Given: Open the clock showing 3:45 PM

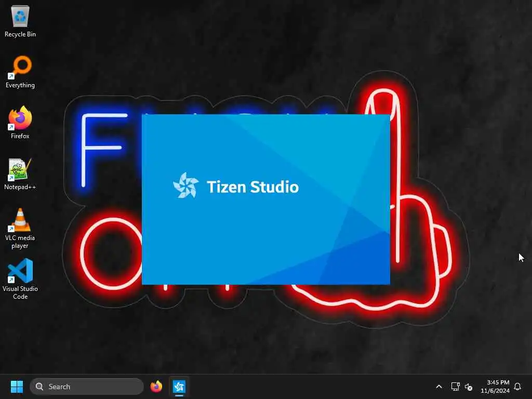Looking at the screenshot, I should tap(495, 387).
